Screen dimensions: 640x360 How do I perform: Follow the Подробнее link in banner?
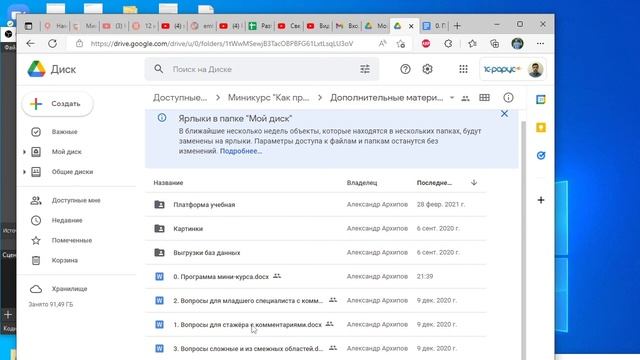tap(241, 151)
